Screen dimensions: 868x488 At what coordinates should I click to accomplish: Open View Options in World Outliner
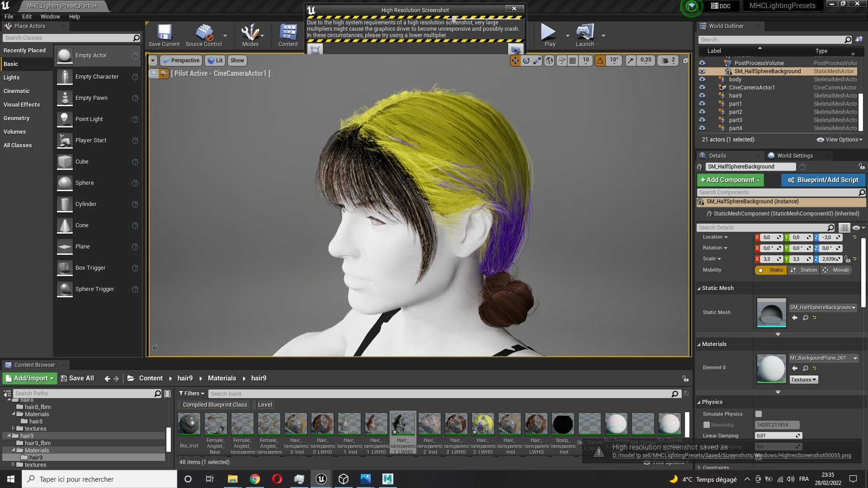tap(840, 140)
